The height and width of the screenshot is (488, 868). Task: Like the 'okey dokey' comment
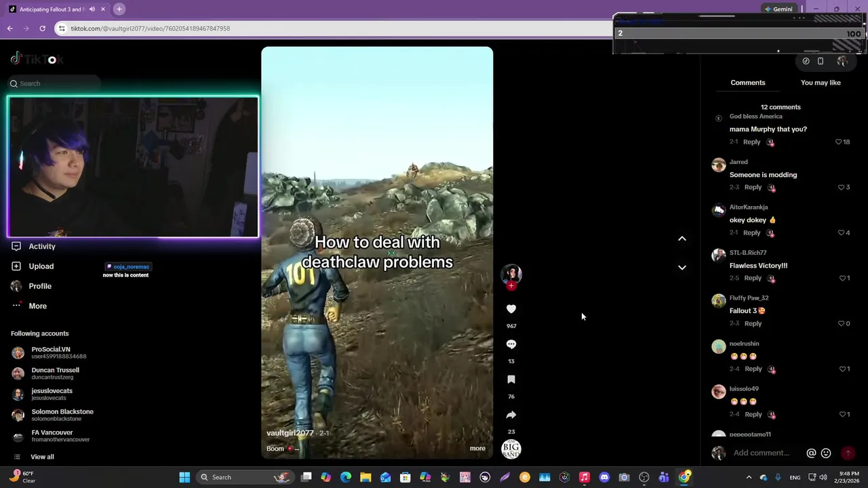tap(841, 232)
